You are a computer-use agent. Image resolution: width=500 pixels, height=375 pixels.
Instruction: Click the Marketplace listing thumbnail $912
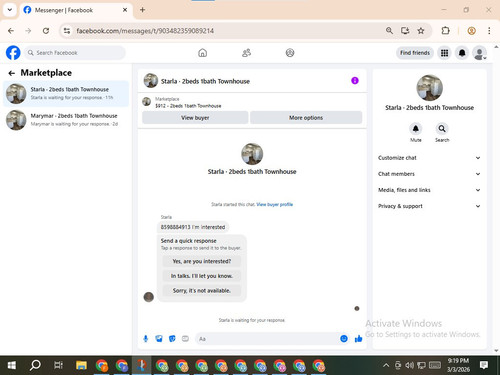(147, 101)
